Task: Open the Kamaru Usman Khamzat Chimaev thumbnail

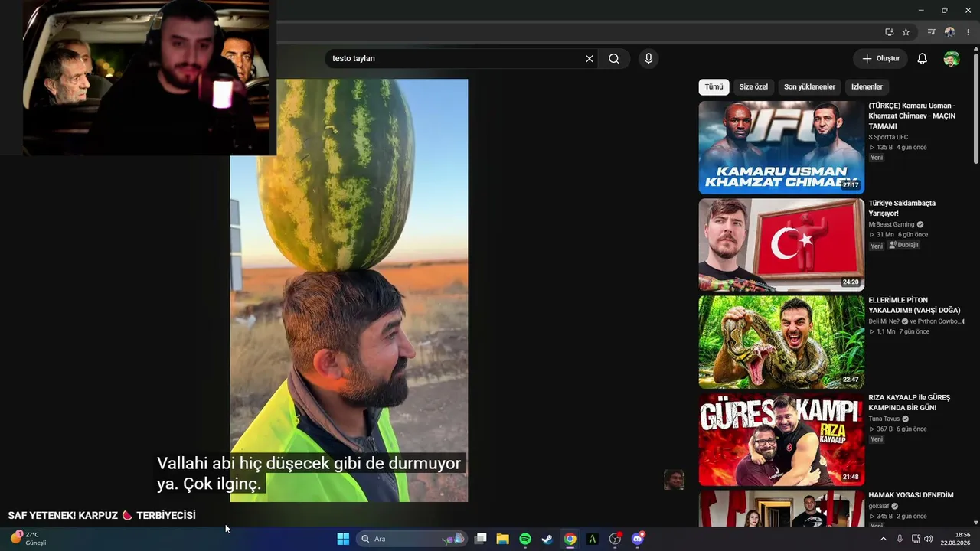Action: (781, 148)
